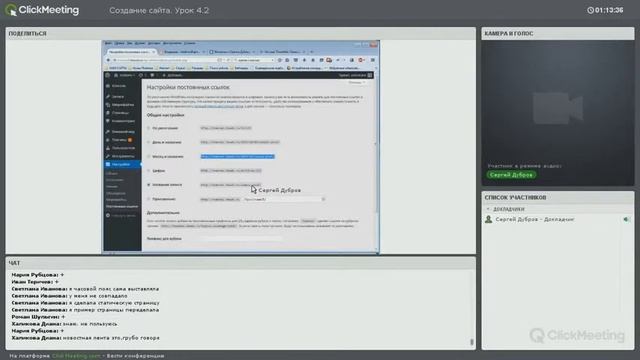The height and width of the screenshot is (360, 640).
Task: Open Постоянные ссылки submenu under Настройки
Action: pos(122,207)
